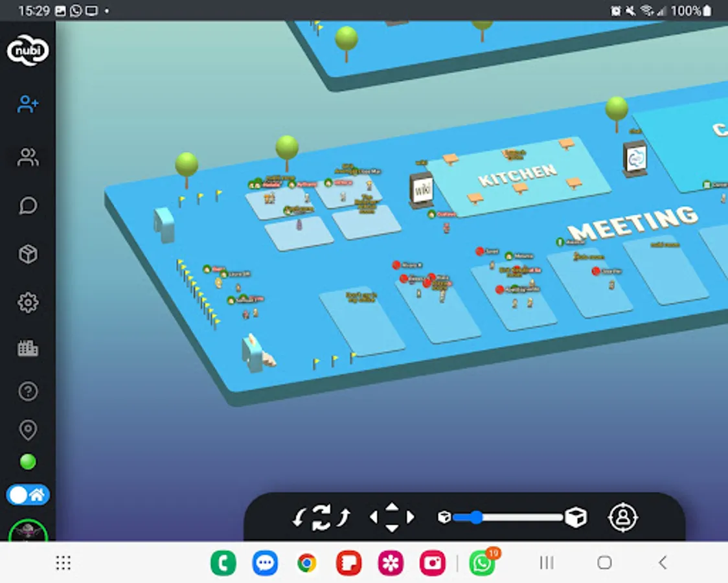Click the nubi logo in the sidebar

pyautogui.click(x=28, y=50)
